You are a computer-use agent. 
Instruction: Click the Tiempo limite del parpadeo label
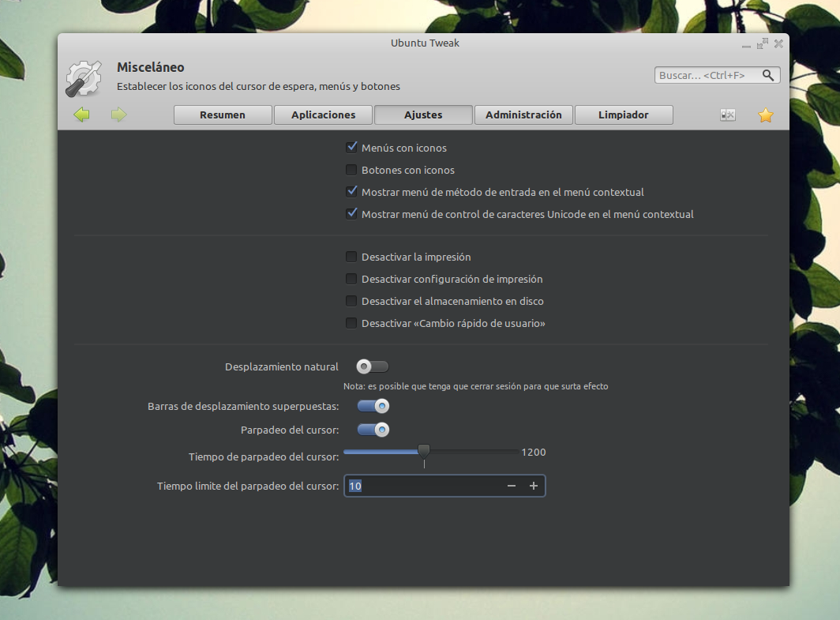pyautogui.click(x=248, y=486)
